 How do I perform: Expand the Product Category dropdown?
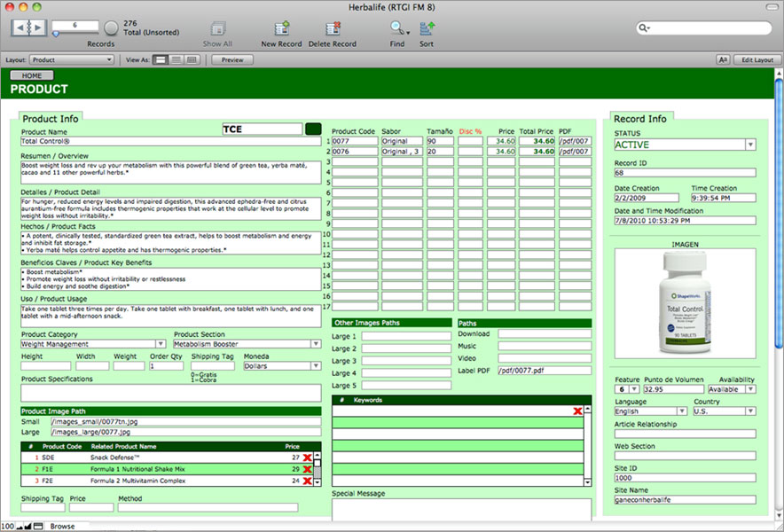[161, 344]
